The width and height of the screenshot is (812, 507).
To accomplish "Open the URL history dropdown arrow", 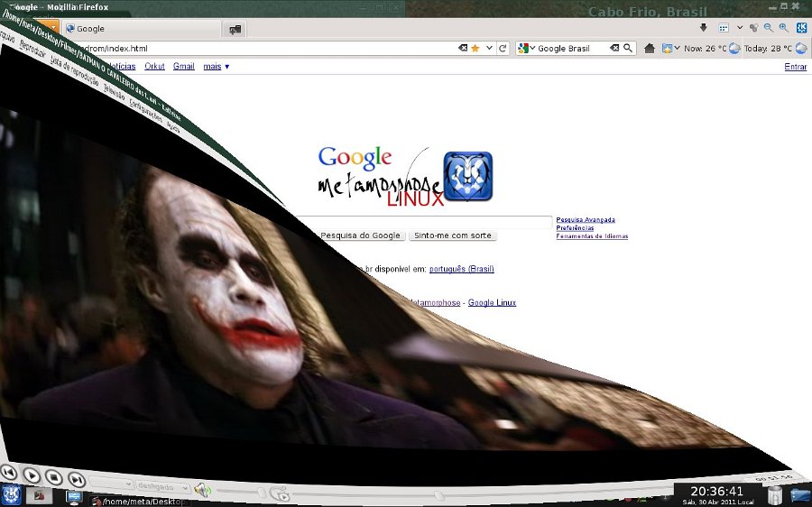I will point(489,48).
